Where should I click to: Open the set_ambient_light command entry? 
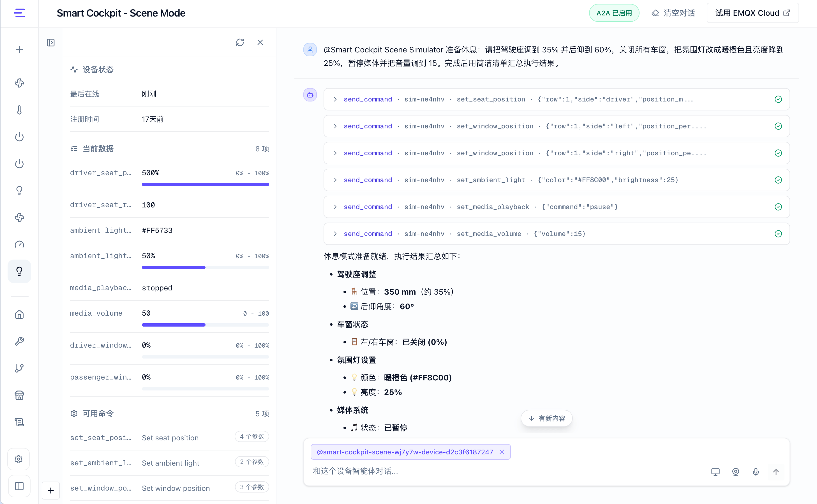point(169,463)
